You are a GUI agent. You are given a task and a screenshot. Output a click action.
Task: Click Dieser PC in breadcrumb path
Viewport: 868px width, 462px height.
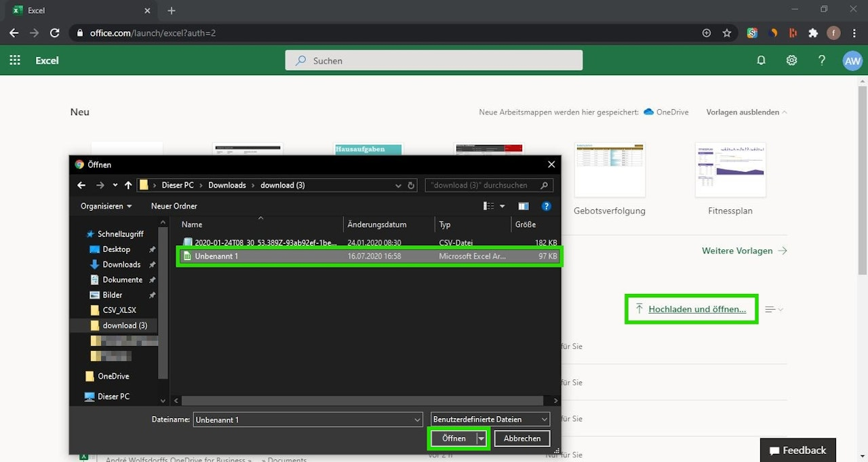[x=177, y=185]
